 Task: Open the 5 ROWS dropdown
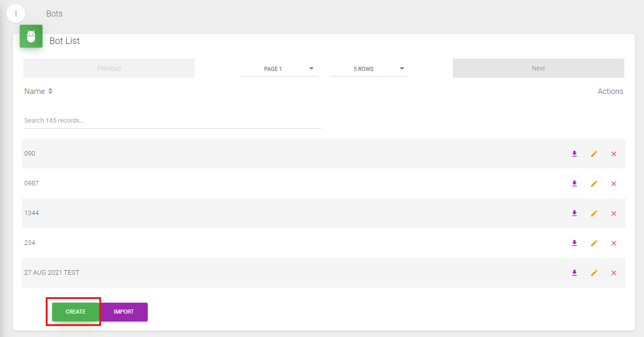[369, 69]
